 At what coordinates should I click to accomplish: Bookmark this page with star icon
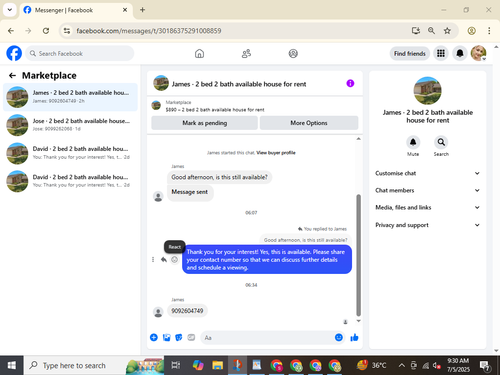[x=447, y=31]
